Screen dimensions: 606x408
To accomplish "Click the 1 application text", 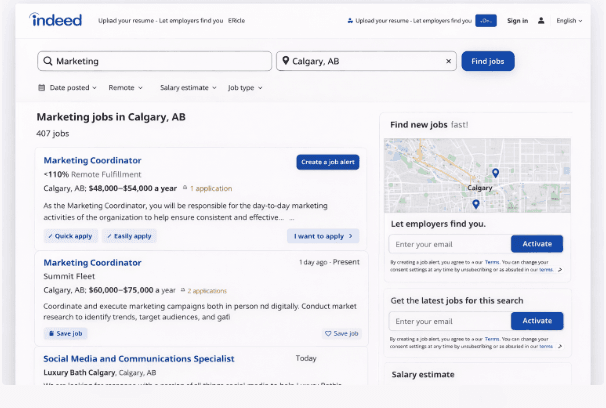I will tap(211, 189).
